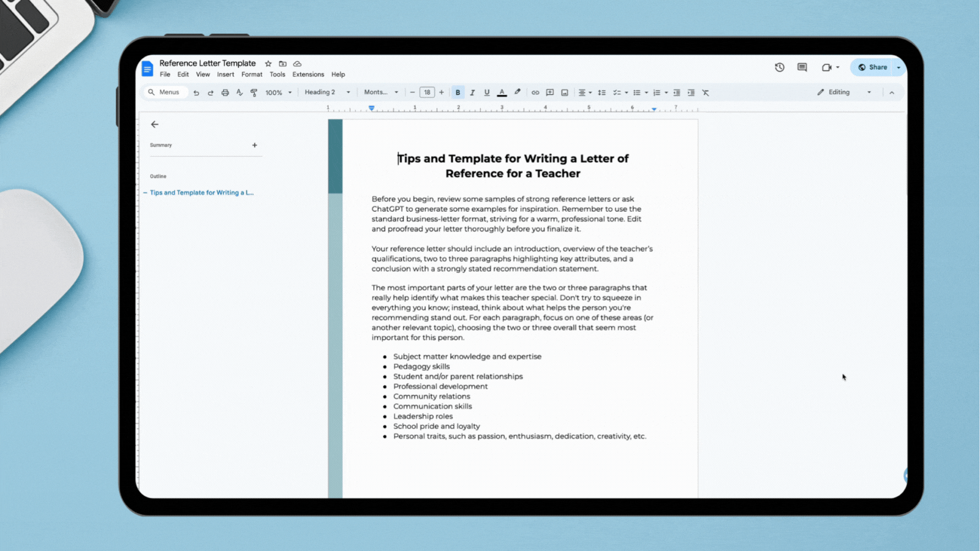980x551 pixels.
Task: Click the font size field showing 18
Action: [427, 92]
